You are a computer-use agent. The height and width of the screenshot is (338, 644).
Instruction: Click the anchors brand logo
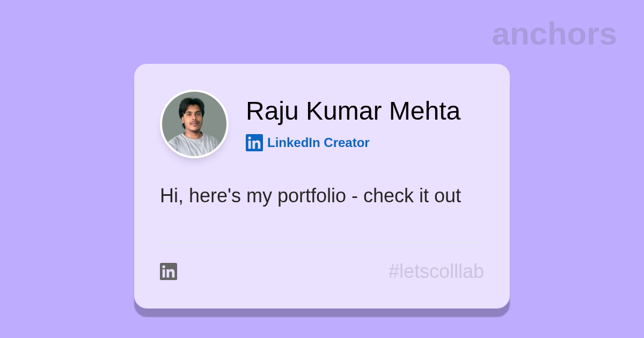tap(554, 34)
